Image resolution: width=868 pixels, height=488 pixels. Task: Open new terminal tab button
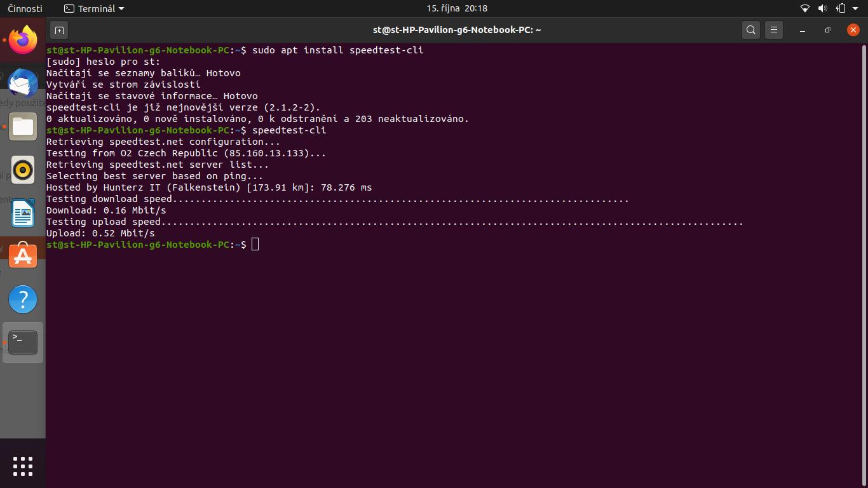(59, 30)
